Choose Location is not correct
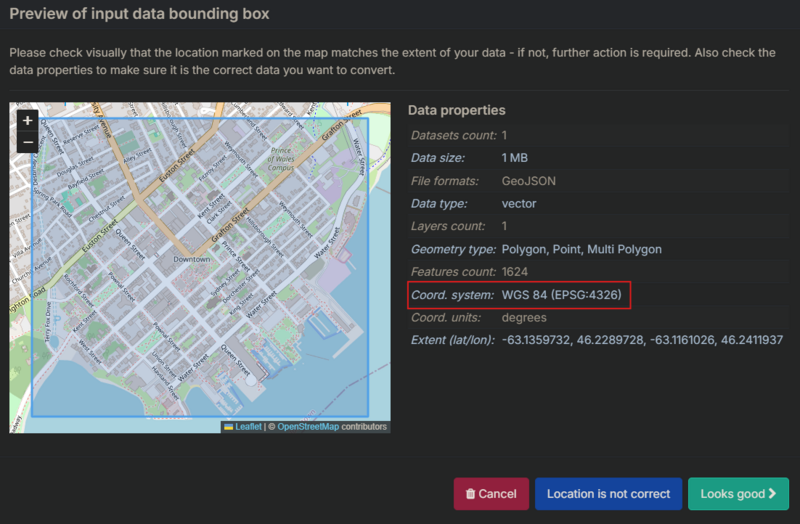The width and height of the screenshot is (800, 524). [x=608, y=494]
